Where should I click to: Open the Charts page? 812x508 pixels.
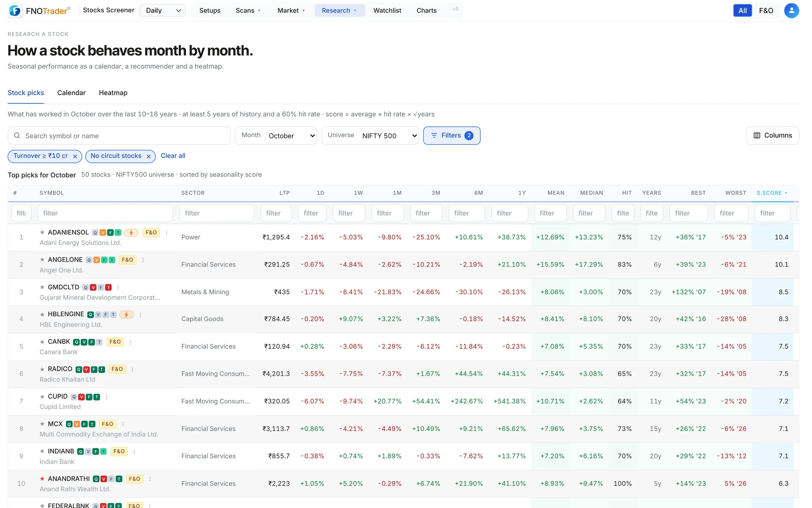click(x=426, y=11)
